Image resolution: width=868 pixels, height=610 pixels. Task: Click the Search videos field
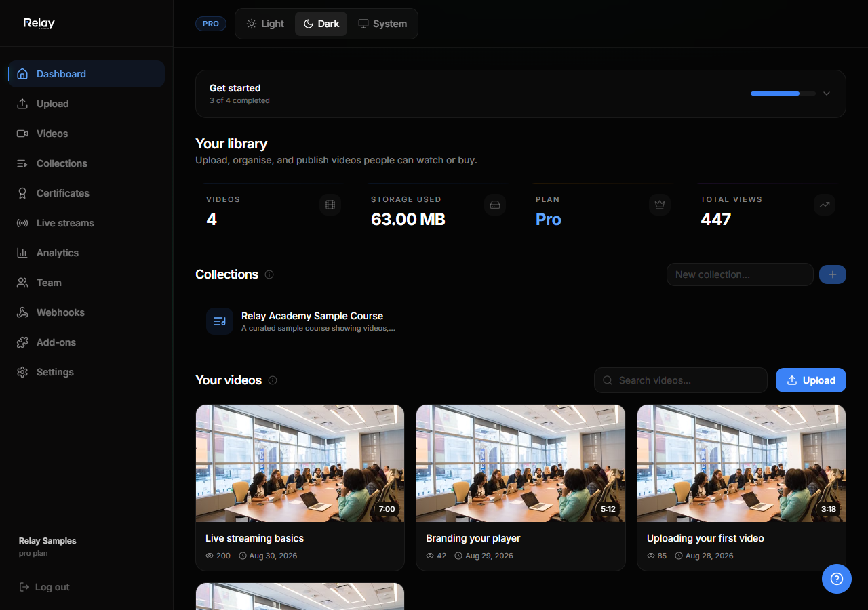[x=681, y=380]
